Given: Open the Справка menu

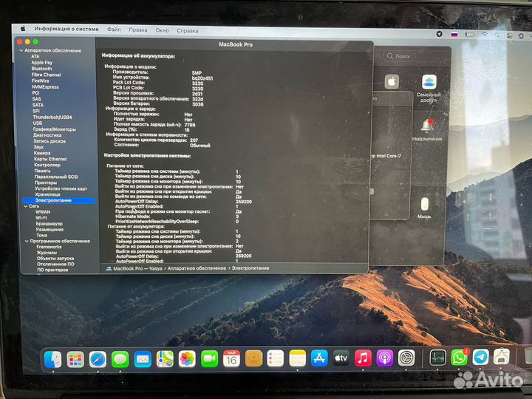Looking at the screenshot, I should point(188,30).
